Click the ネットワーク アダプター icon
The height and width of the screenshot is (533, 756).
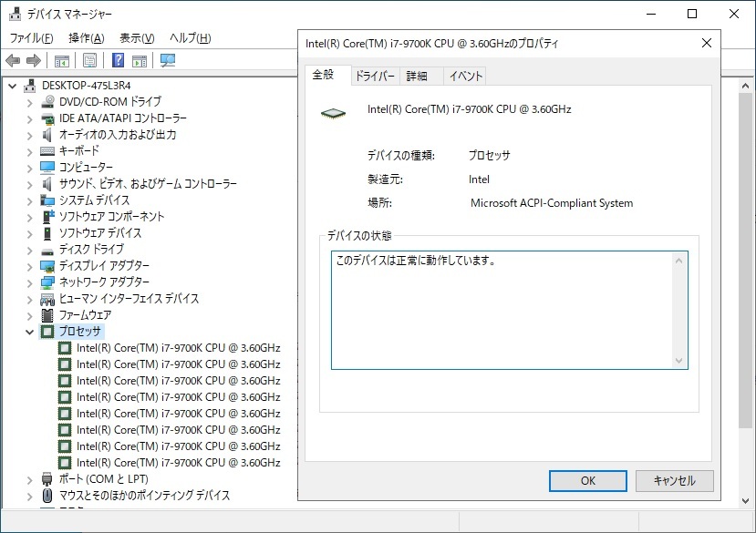(x=47, y=282)
